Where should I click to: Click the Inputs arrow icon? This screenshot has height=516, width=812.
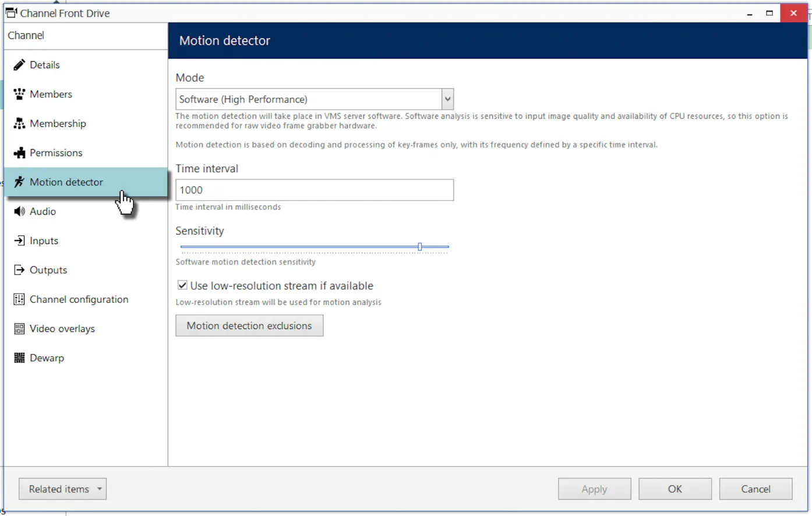click(19, 241)
